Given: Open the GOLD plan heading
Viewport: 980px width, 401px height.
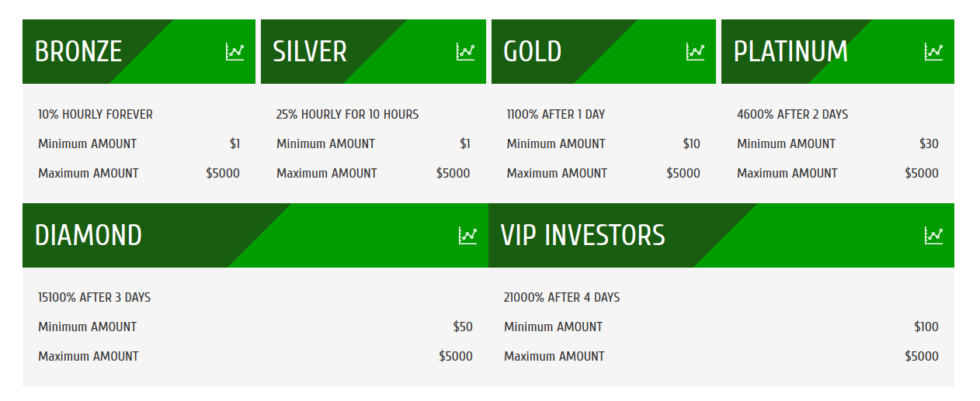Looking at the screenshot, I should tap(532, 52).
